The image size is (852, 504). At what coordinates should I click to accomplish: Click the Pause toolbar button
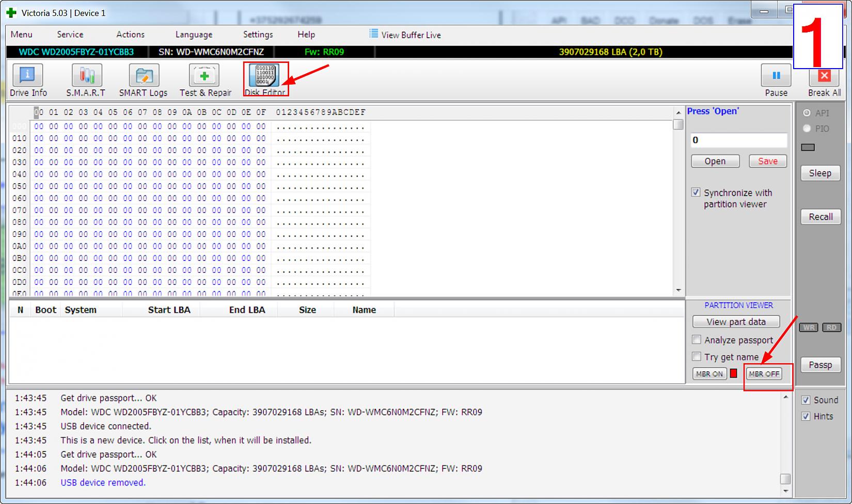pyautogui.click(x=776, y=81)
